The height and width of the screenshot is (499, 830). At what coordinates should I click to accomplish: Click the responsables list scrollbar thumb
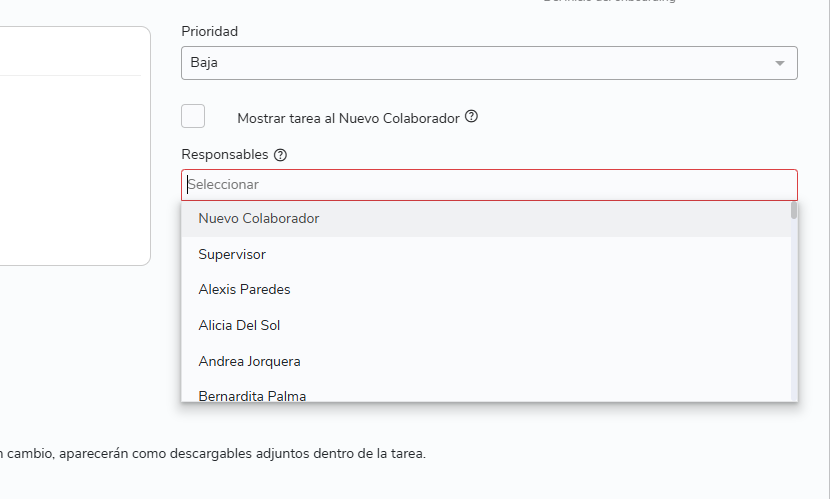[x=794, y=211]
